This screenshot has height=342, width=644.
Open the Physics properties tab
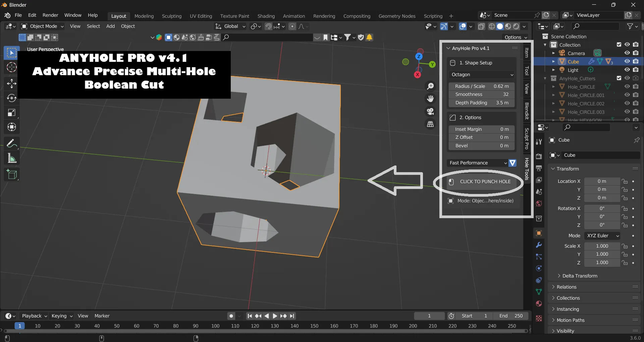(x=539, y=268)
